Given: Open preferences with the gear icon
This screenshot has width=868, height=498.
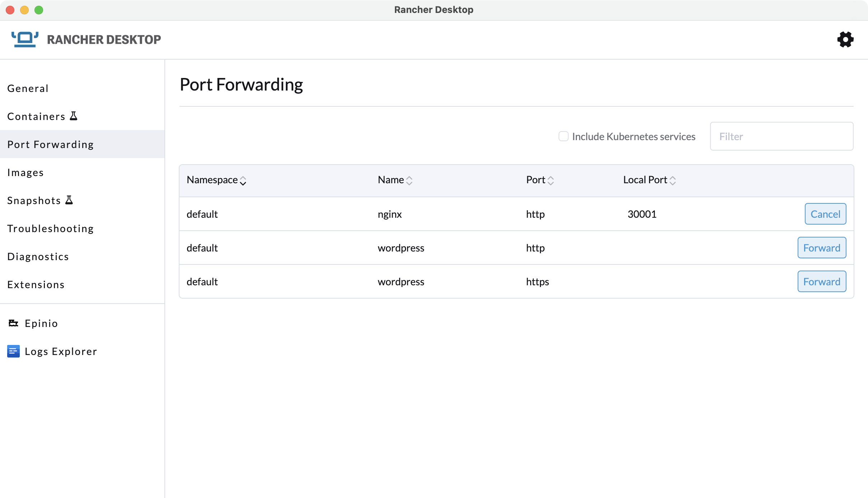Looking at the screenshot, I should coord(845,40).
